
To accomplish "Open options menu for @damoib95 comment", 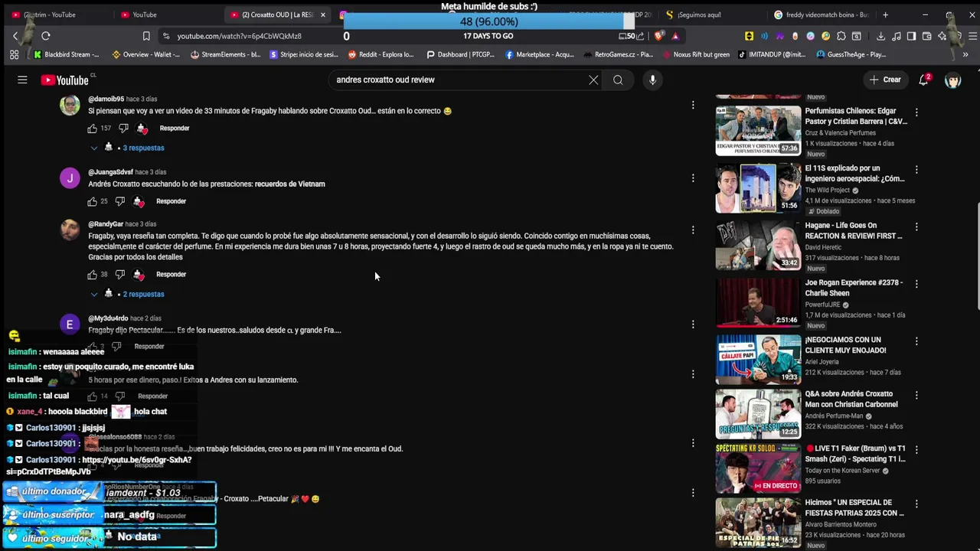I will tap(693, 105).
